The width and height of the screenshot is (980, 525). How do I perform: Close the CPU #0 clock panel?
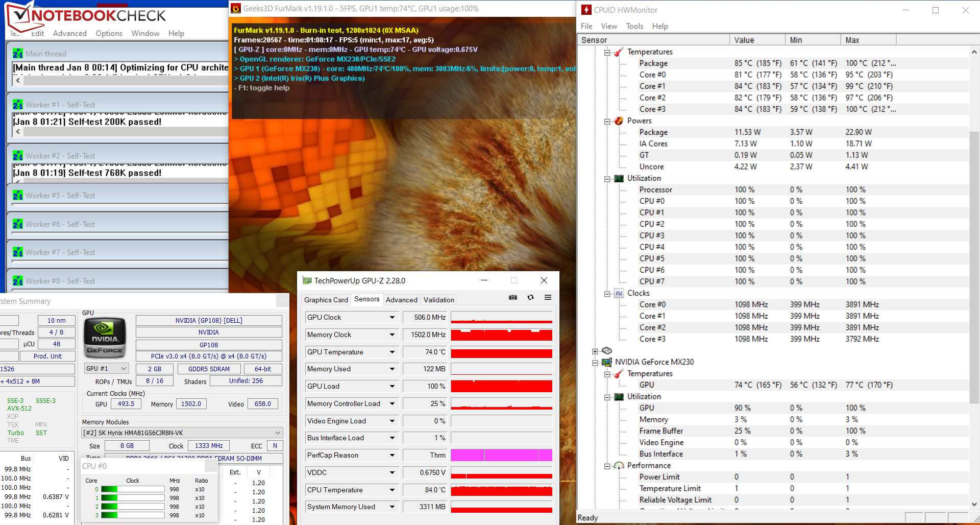click(211, 466)
